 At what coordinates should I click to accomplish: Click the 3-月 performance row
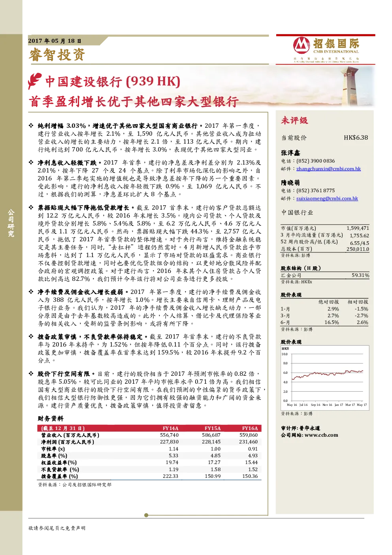click(x=324, y=316)
